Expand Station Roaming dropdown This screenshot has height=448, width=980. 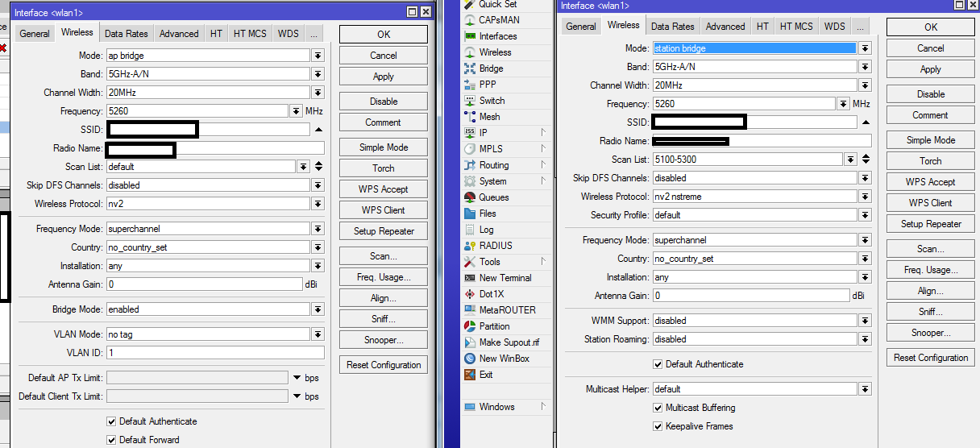click(x=865, y=339)
